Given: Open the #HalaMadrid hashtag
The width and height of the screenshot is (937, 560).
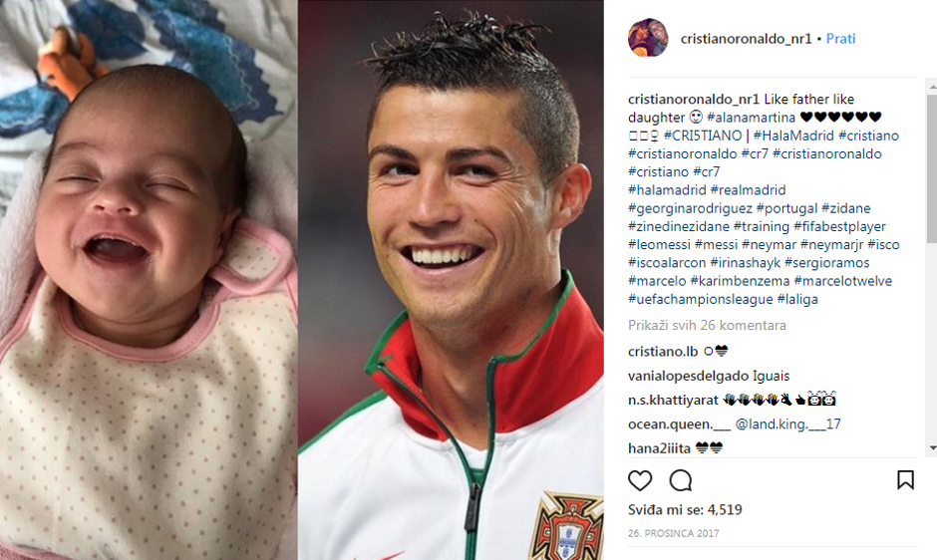Looking at the screenshot, I should tap(793, 136).
